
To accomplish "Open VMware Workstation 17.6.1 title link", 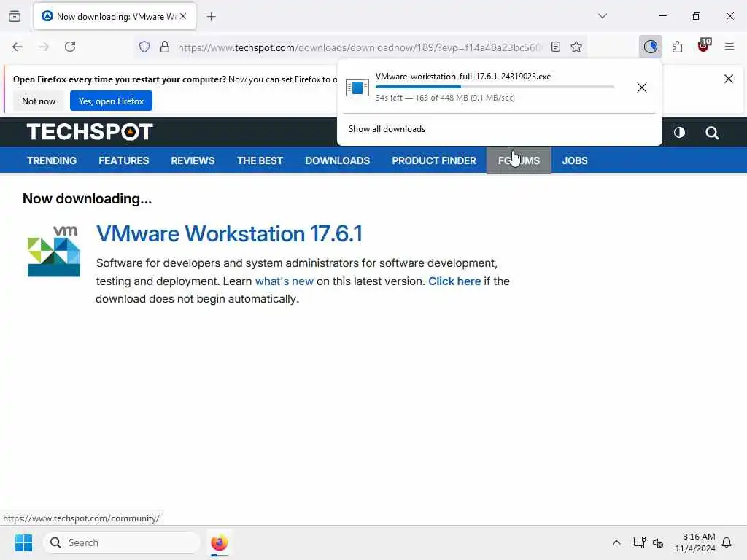I will click(229, 234).
